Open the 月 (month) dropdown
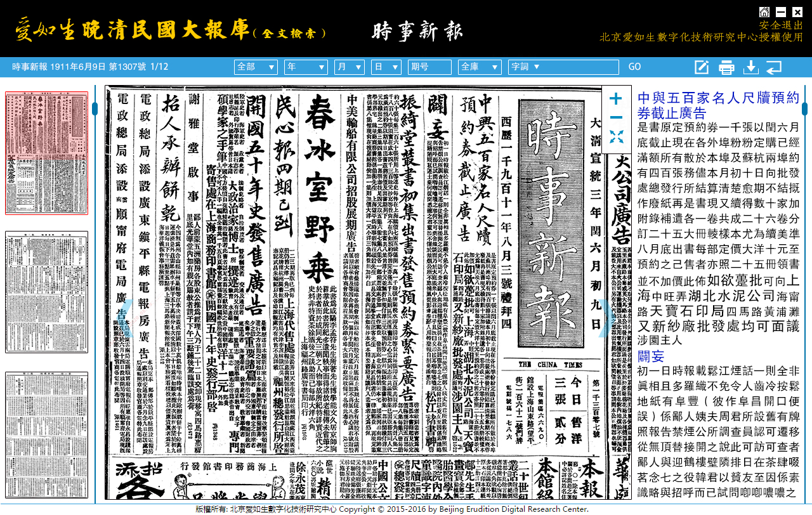Image resolution: width=812 pixels, height=515 pixels. click(349, 66)
